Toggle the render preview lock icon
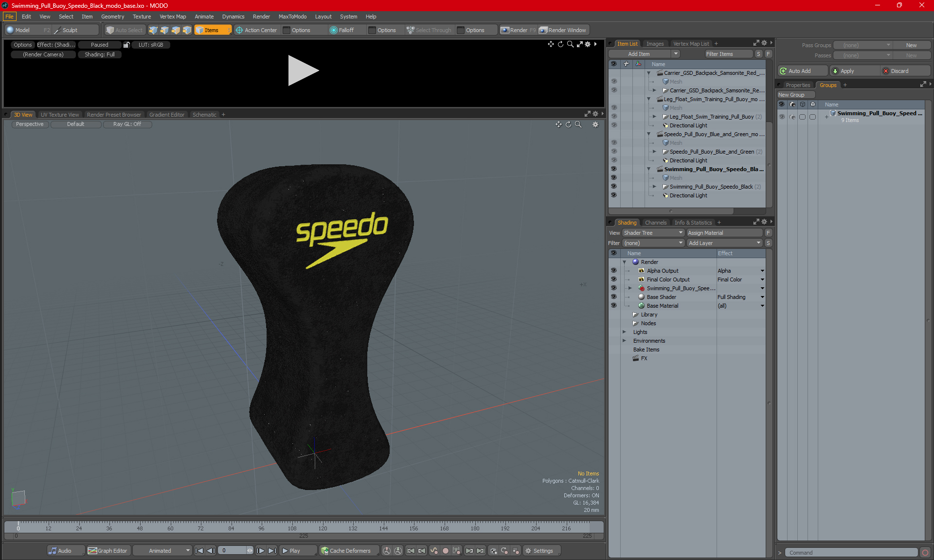The image size is (934, 560). (126, 45)
